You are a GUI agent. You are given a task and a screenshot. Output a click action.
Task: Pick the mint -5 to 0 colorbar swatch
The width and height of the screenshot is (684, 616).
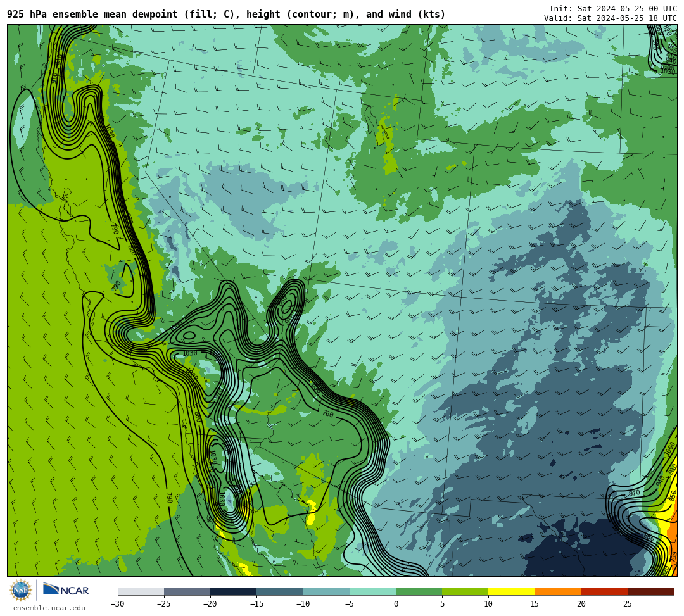click(372, 591)
